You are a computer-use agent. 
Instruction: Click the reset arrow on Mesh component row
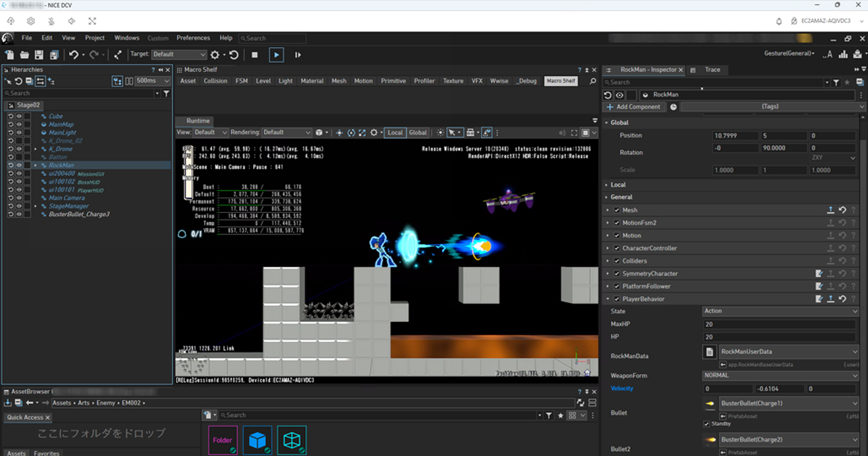843,210
